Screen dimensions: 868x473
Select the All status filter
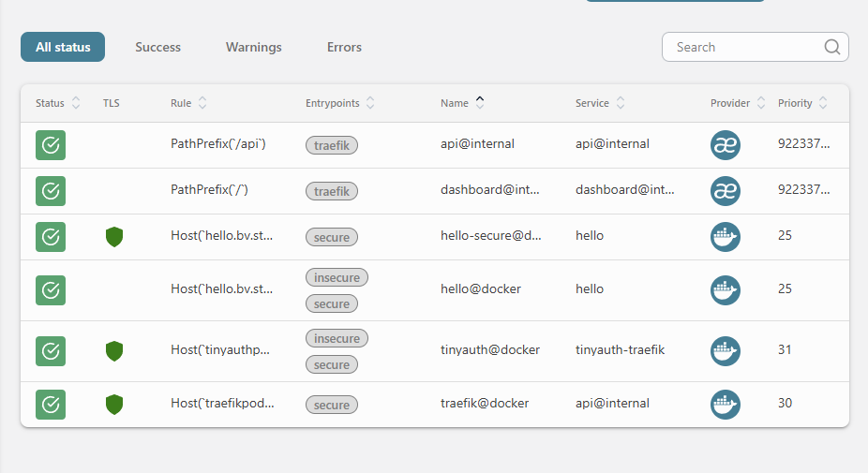coord(63,47)
